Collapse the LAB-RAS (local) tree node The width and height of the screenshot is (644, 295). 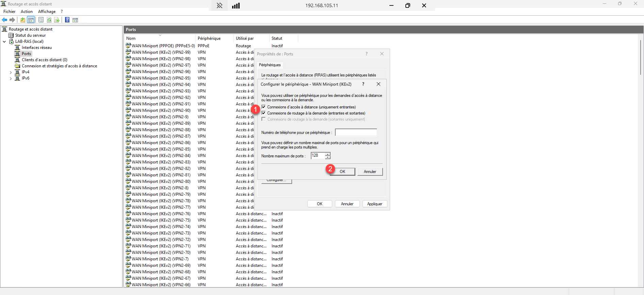(x=4, y=41)
